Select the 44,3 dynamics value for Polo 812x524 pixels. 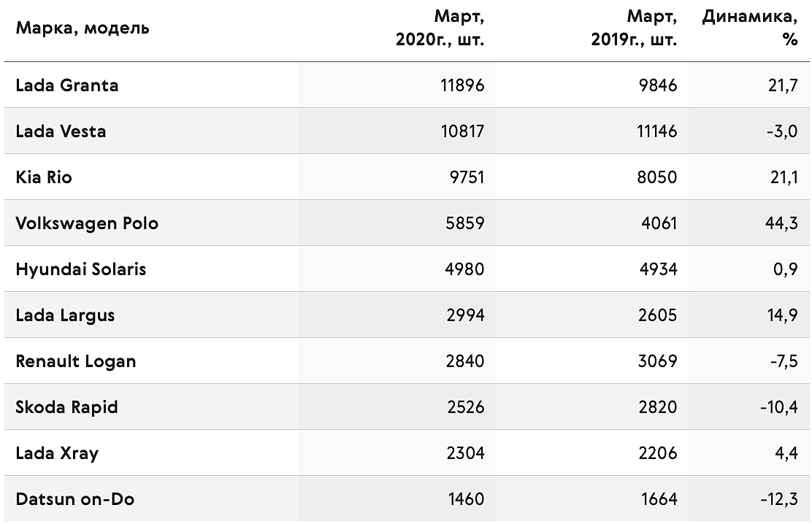coord(781,223)
